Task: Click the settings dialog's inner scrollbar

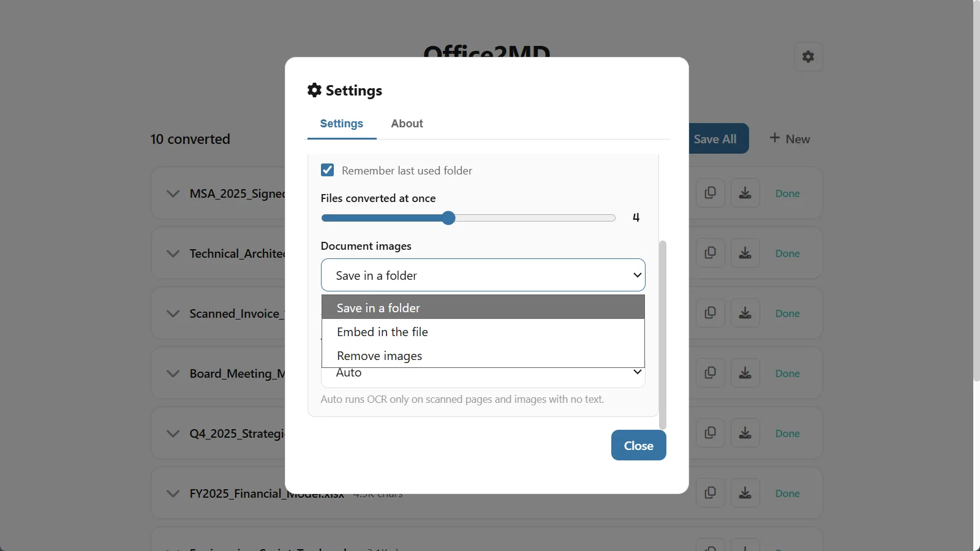Action: 662,334
